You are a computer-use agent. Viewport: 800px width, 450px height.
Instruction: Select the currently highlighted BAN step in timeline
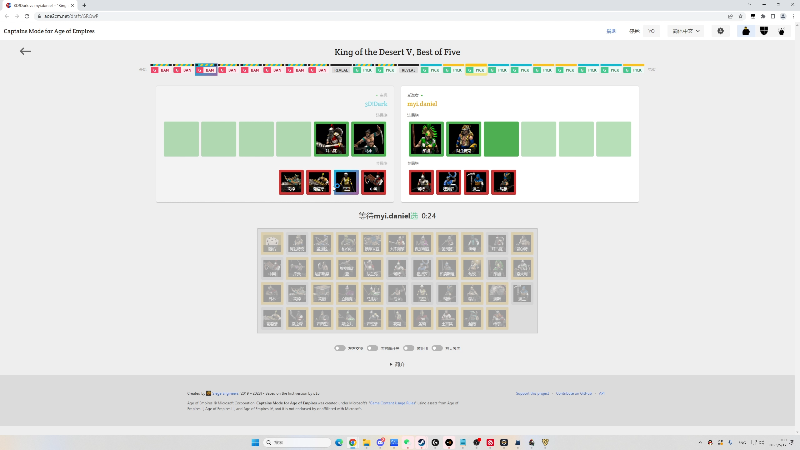click(x=206, y=69)
